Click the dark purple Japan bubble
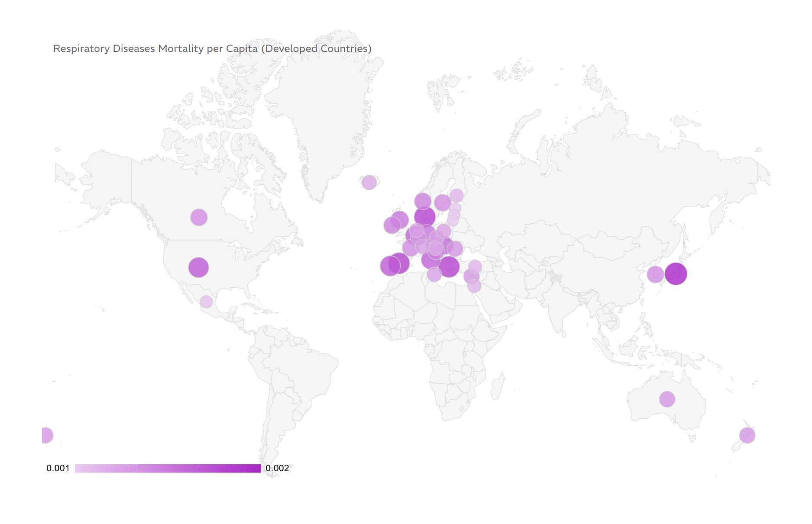 pos(676,273)
